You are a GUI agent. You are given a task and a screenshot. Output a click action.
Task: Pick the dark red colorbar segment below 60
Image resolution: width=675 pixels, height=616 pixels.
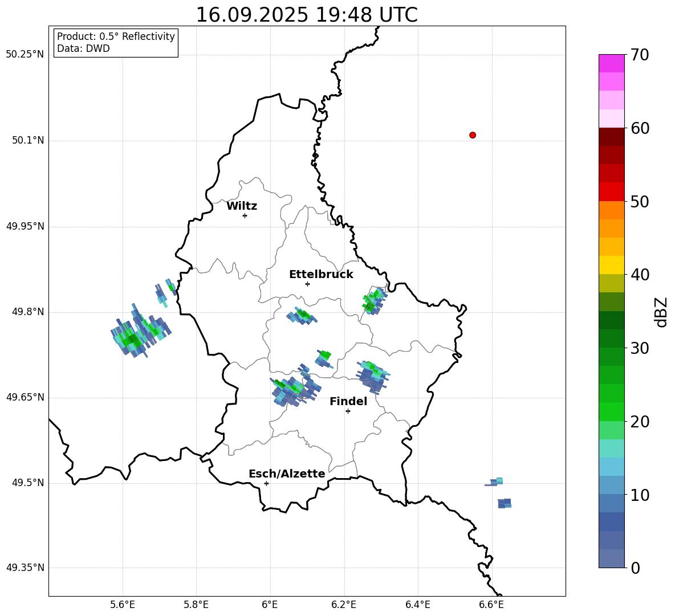tap(612, 137)
